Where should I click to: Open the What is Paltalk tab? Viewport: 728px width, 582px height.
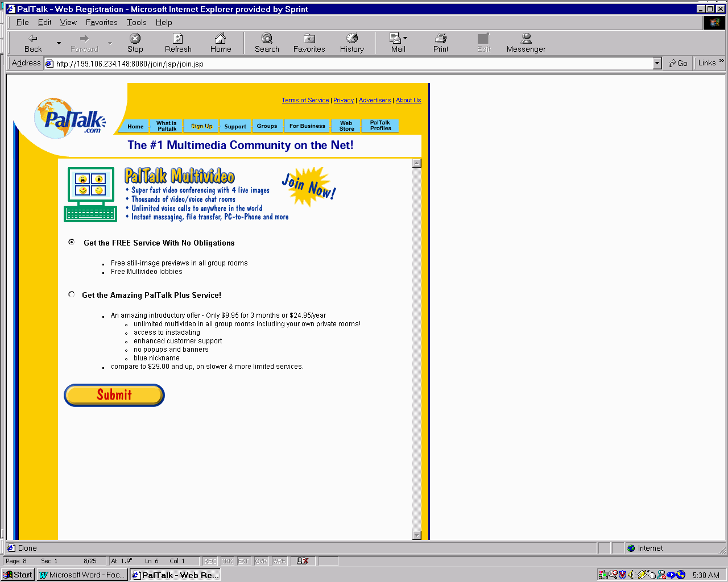(x=167, y=126)
